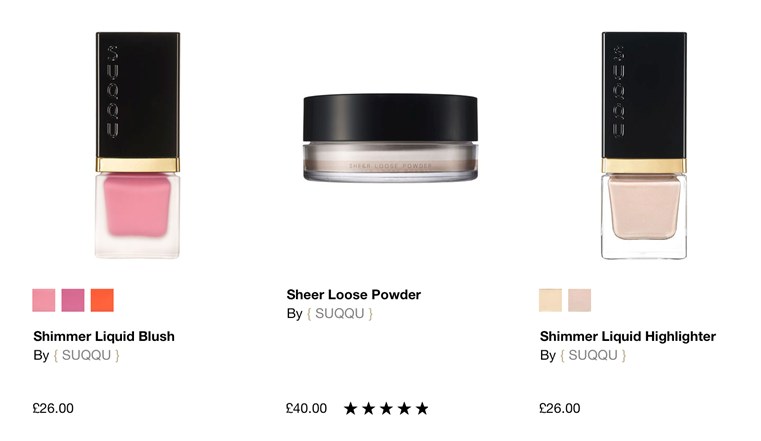Open SUQQU brand link under Liquid Blush
Viewport: 761px width, 441px height.
coord(86,355)
